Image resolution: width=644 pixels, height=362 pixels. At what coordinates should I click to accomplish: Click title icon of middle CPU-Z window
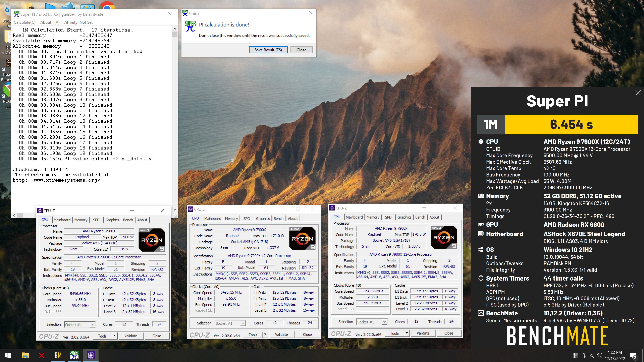click(x=191, y=209)
